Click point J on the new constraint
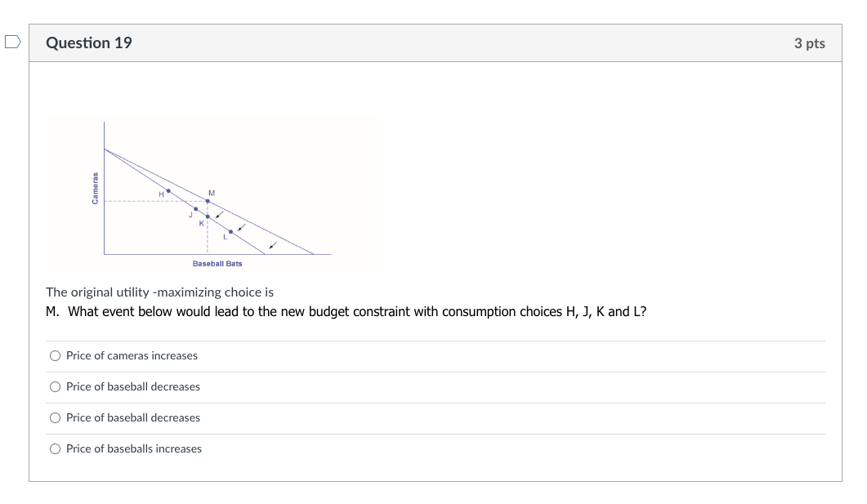The width and height of the screenshot is (867, 504). pyautogui.click(x=196, y=208)
